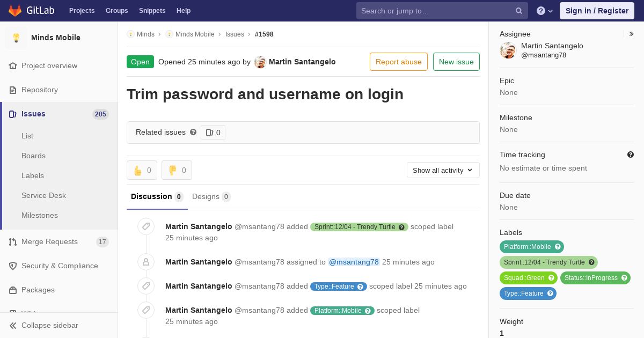644x338 pixels.
Task: Click the search magnifier icon
Action: tap(519, 11)
